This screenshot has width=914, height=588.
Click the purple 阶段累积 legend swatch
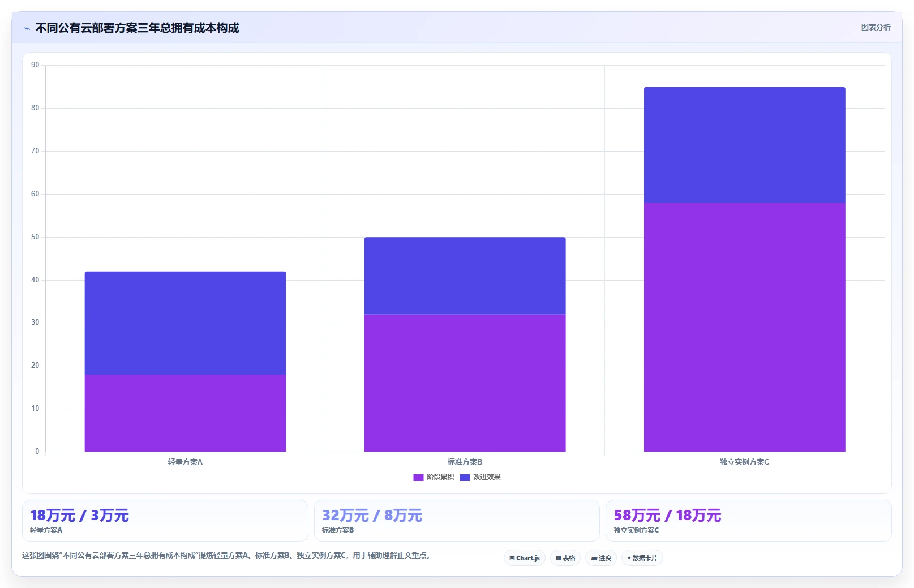(x=418, y=478)
